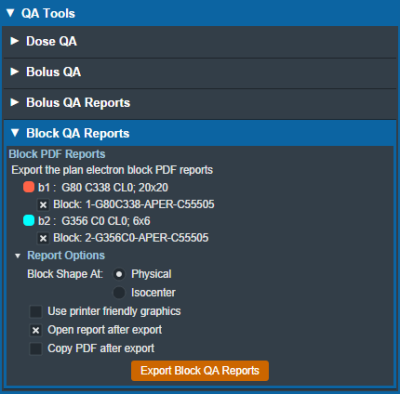This screenshot has width=400, height=394.
Task: Click Export Block QA Reports button
Action: [200, 371]
